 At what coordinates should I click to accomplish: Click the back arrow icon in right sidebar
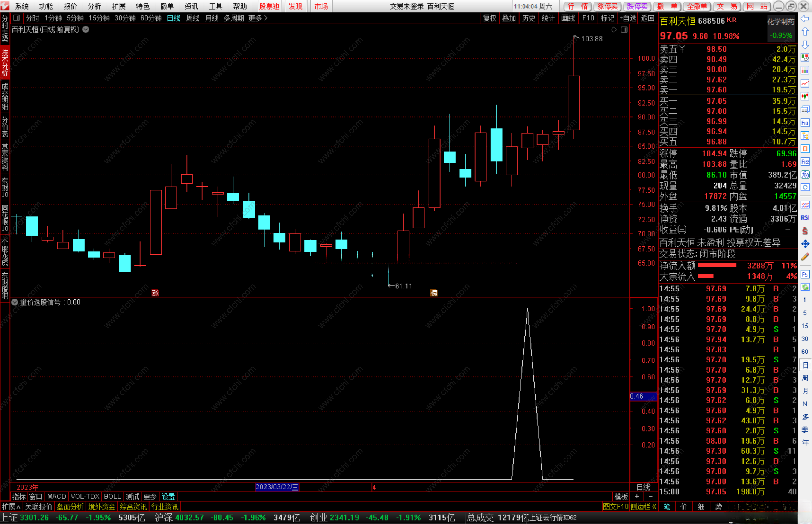(805, 19)
